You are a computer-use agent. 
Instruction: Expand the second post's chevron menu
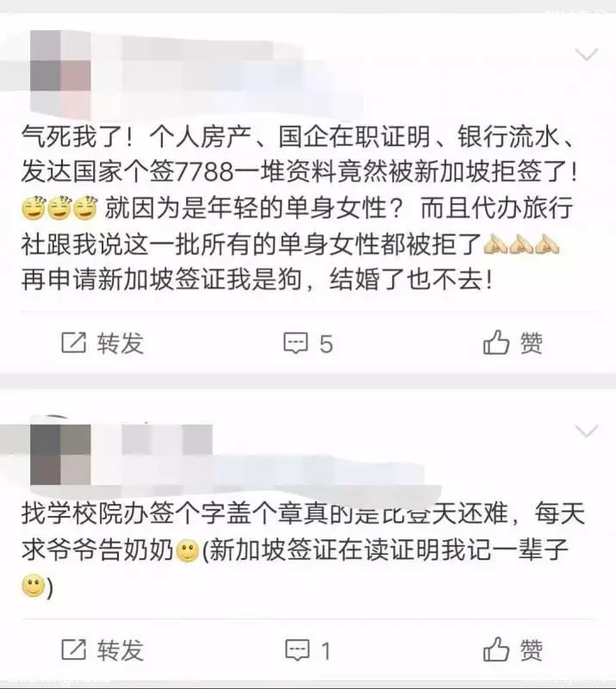point(587,431)
